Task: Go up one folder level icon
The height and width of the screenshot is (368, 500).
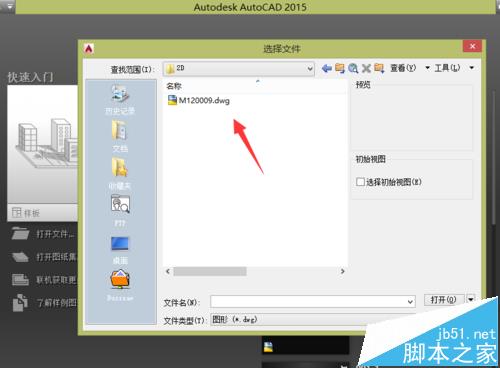Action: point(340,68)
